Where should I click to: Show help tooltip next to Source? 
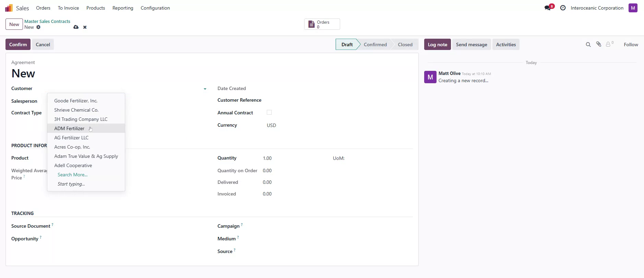(235, 250)
